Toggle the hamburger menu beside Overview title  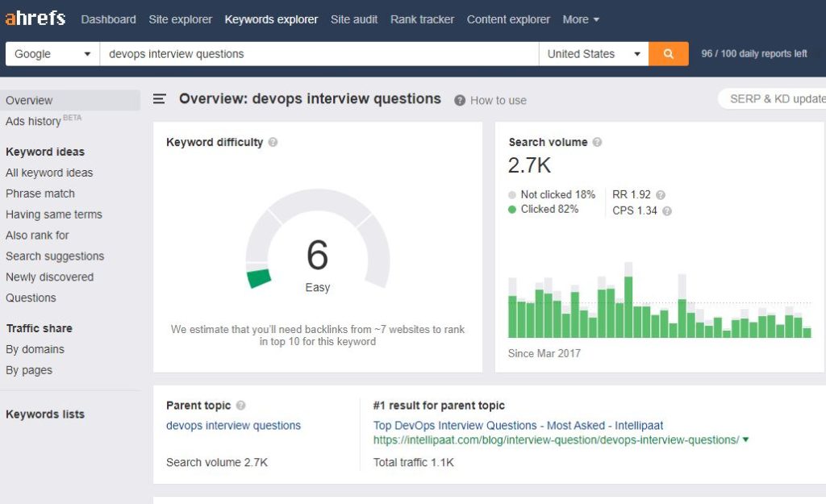pyautogui.click(x=159, y=99)
